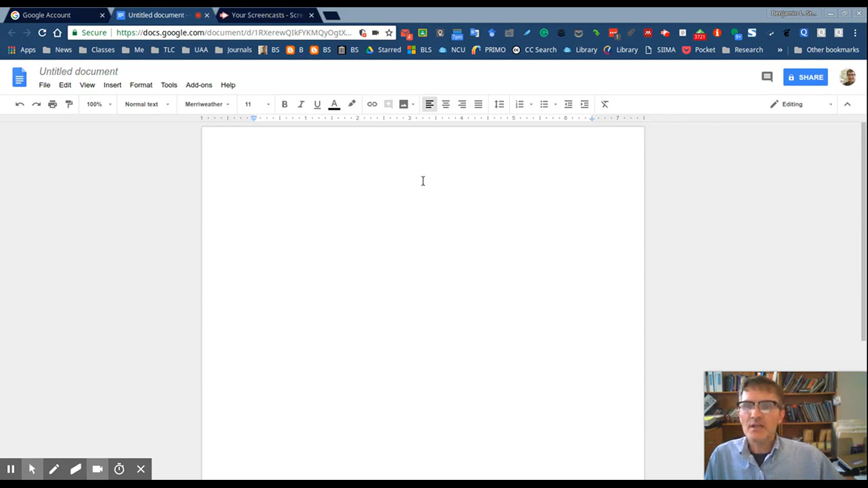Click the Italic formatting icon
The image size is (868, 488).
pyautogui.click(x=301, y=104)
